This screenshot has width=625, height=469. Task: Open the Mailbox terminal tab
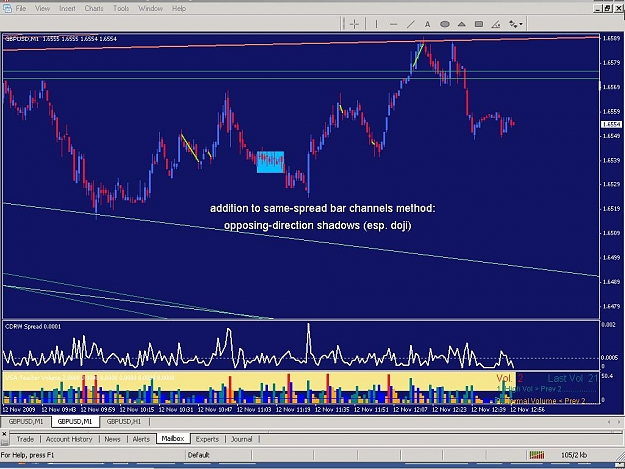point(173,438)
